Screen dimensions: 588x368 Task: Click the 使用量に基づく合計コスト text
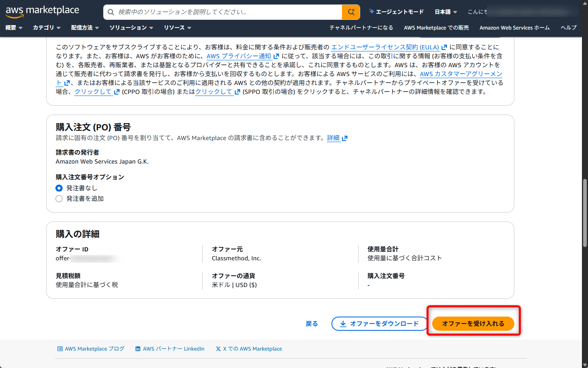(x=405, y=258)
